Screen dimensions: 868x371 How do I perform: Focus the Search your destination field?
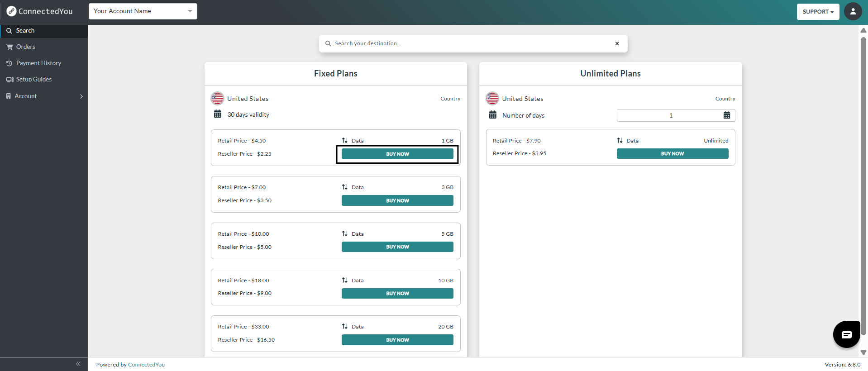point(471,43)
